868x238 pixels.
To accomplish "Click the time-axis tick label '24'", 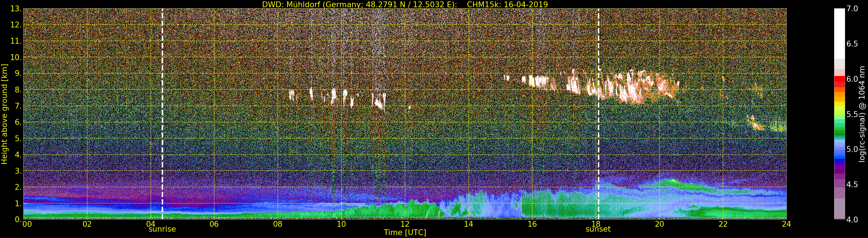I will 786,224.
